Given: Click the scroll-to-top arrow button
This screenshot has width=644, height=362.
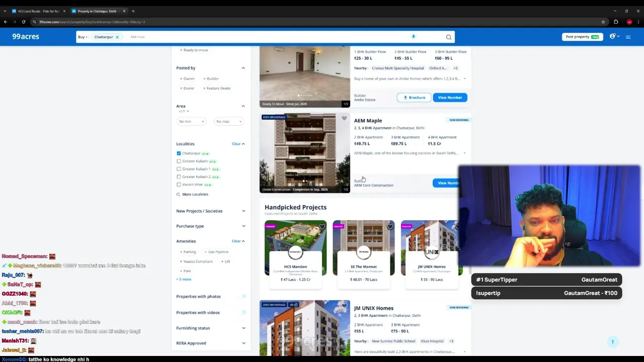Looking at the screenshot, I should pyautogui.click(x=612, y=342).
